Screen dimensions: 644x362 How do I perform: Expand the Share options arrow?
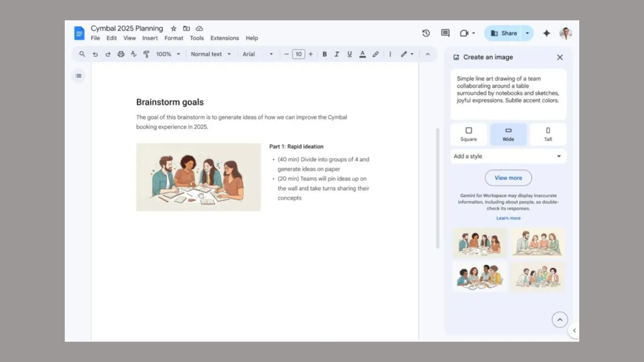528,33
